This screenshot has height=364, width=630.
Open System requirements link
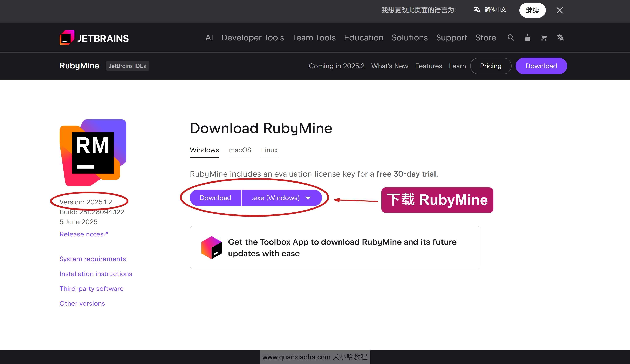(93, 259)
